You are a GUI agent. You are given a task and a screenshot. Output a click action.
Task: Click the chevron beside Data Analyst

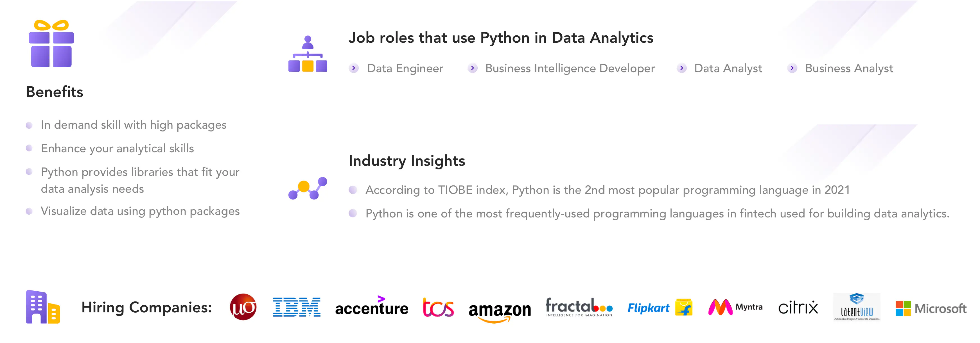coord(682,68)
